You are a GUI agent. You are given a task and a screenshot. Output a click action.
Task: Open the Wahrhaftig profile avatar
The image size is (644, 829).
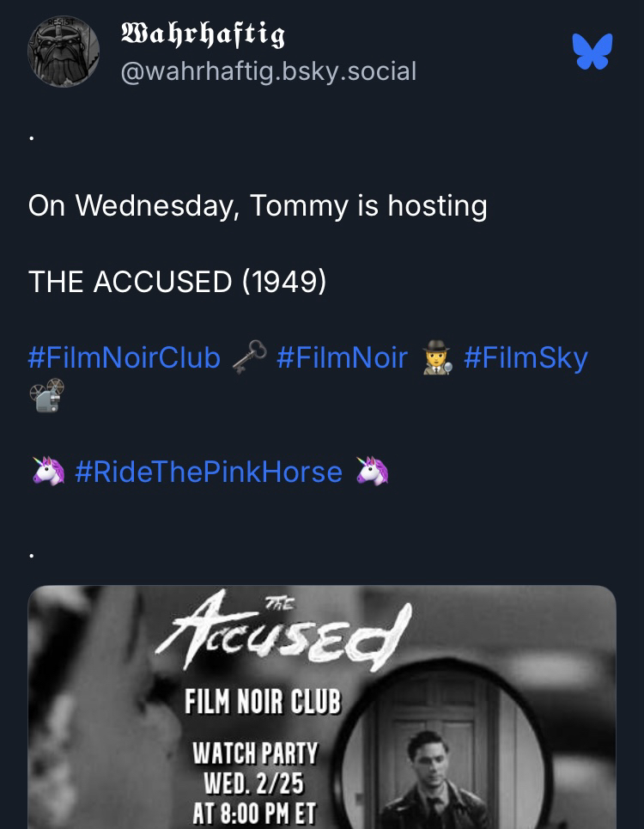(x=64, y=52)
